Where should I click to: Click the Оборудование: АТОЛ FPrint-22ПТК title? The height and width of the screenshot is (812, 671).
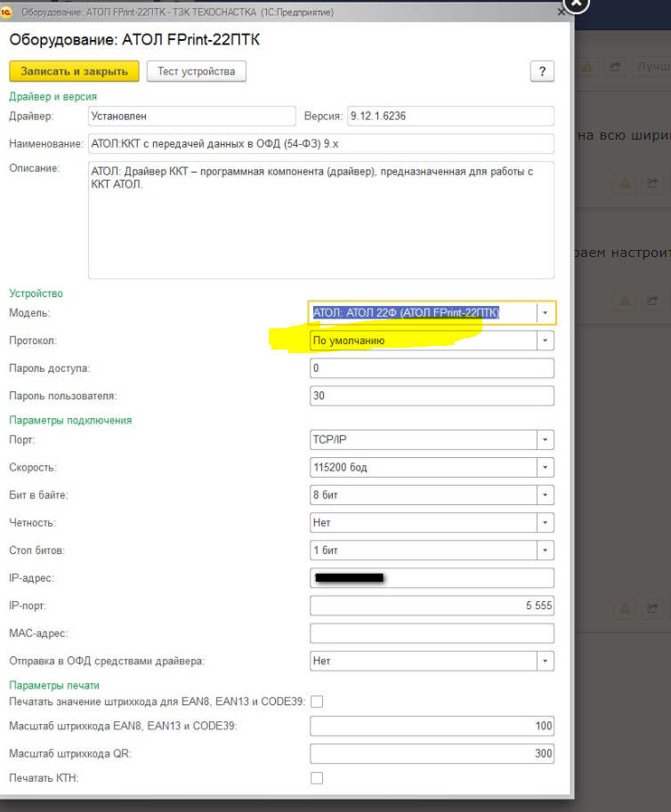point(134,40)
